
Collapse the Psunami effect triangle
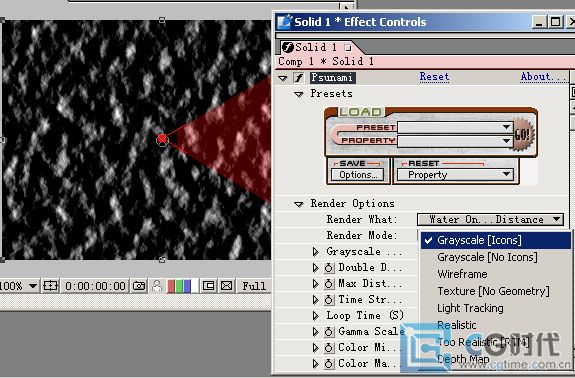coord(282,78)
